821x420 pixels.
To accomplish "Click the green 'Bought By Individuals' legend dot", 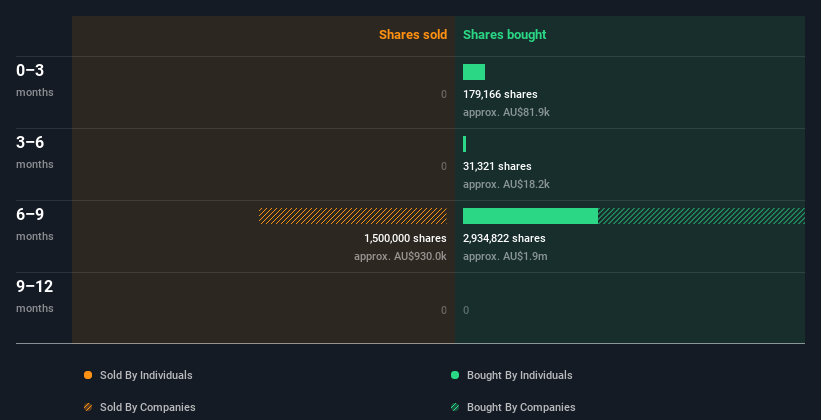I will [455, 375].
